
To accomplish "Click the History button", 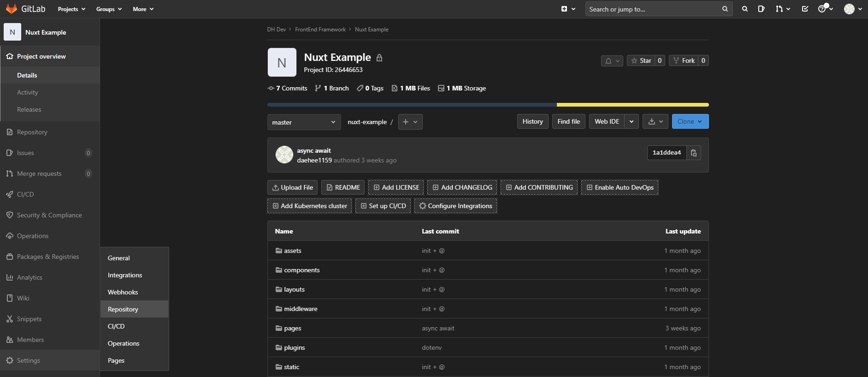I will click(x=532, y=121).
